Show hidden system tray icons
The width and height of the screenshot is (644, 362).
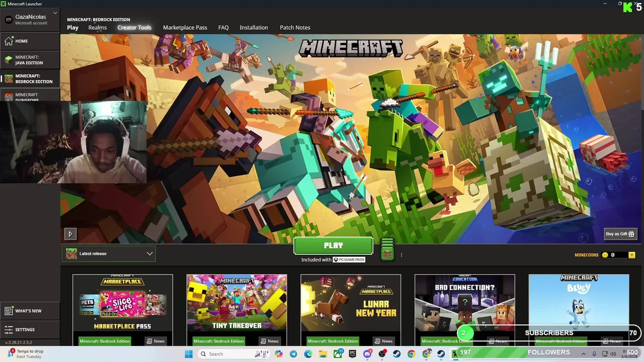click(x=584, y=354)
